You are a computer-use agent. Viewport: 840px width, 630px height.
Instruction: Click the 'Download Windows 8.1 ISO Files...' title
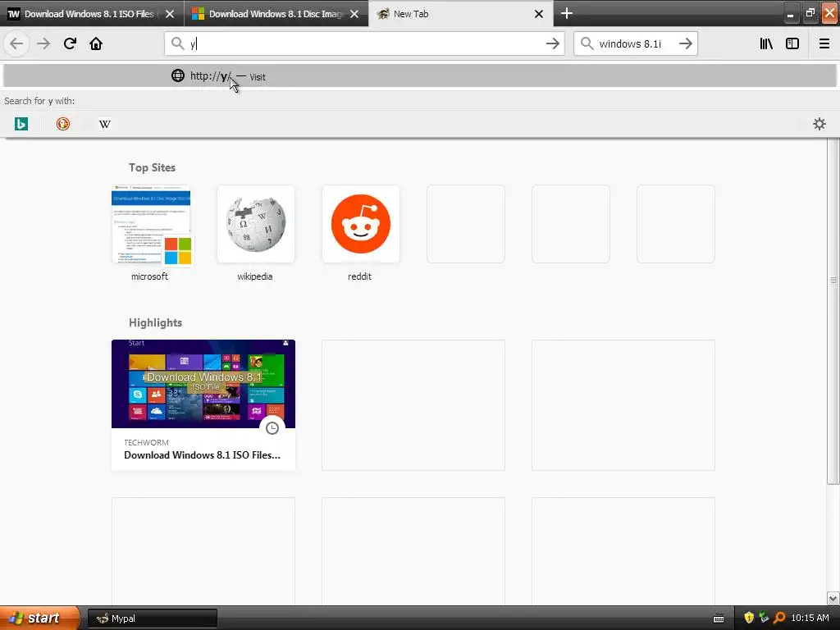[202, 454]
